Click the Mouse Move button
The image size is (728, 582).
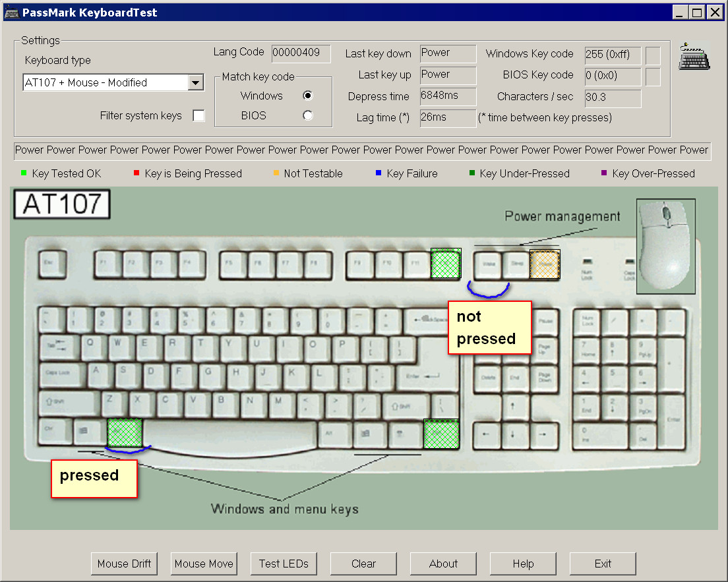[204, 564]
